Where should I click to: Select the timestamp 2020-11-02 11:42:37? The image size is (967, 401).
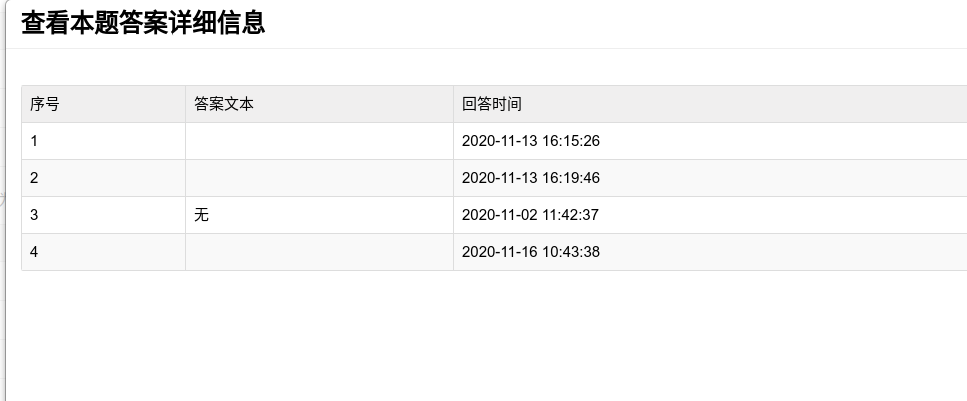tap(531, 215)
